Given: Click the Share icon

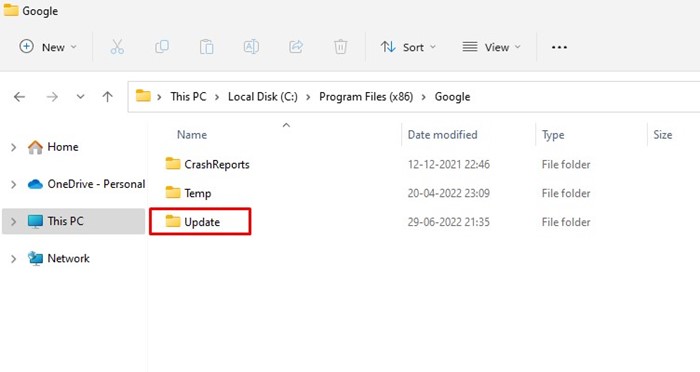Looking at the screenshot, I should pyautogui.click(x=296, y=47).
